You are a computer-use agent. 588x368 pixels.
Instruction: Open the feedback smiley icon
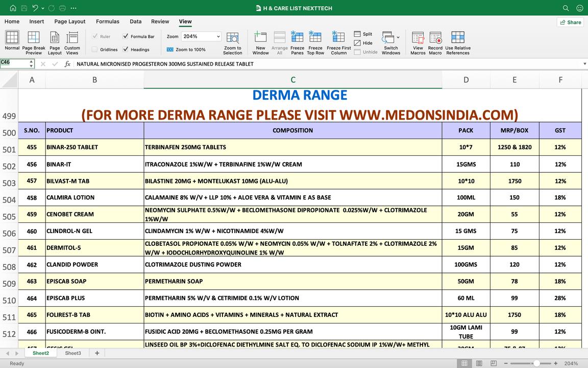579,8
